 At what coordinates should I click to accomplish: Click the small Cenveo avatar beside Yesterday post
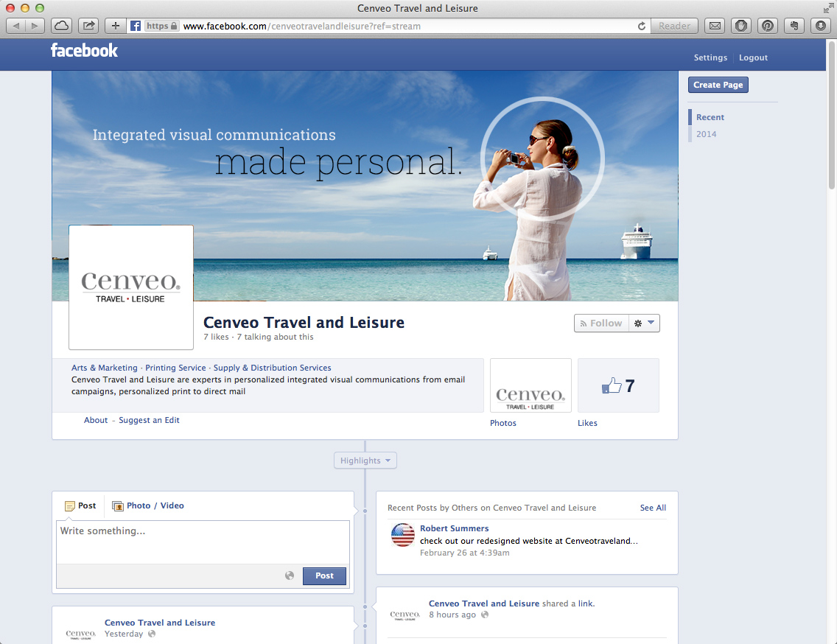coord(80,634)
